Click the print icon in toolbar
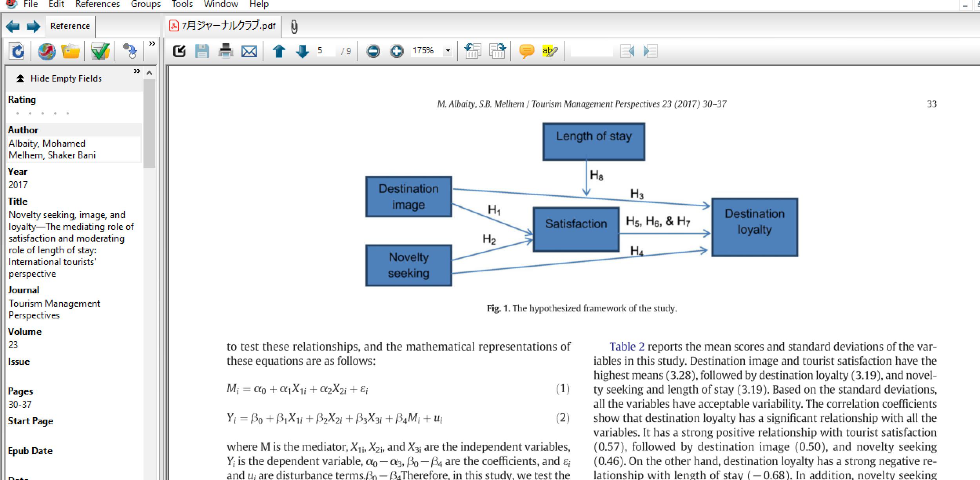The height and width of the screenshot is (480, 980). [226, 51]
